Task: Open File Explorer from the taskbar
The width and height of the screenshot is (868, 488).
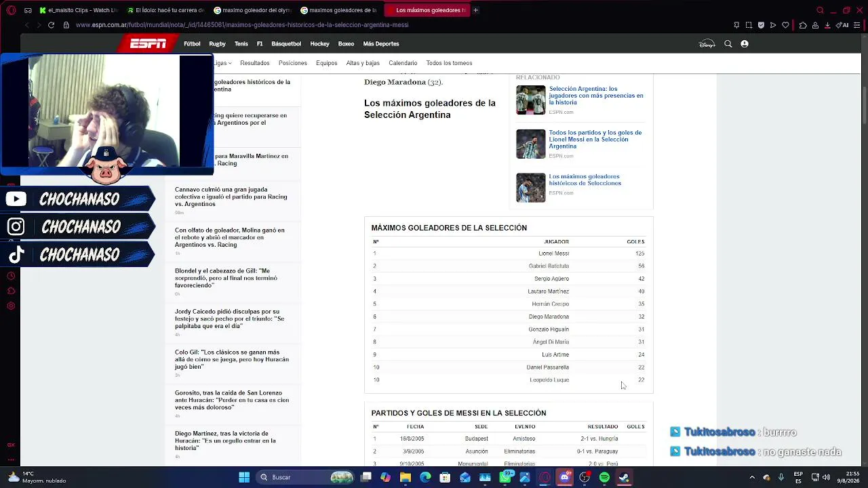Action: pos(406,477)
